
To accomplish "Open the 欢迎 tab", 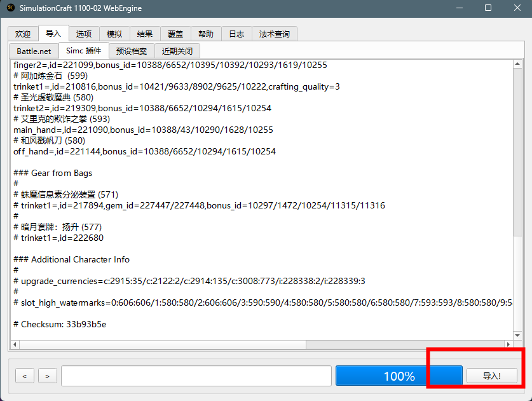I will pyautogui.click(x=23, y=34).
